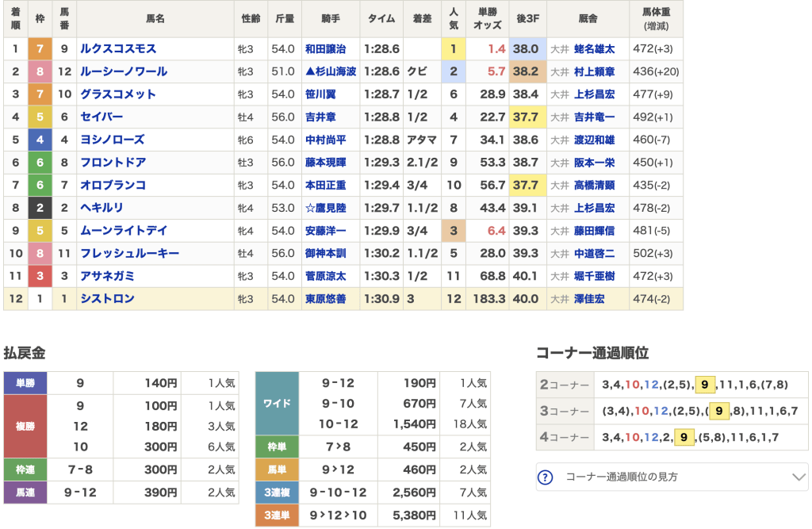The image size is (812, 529).
Task: Open trainer 澤佳宏 link
Action: 589,299
